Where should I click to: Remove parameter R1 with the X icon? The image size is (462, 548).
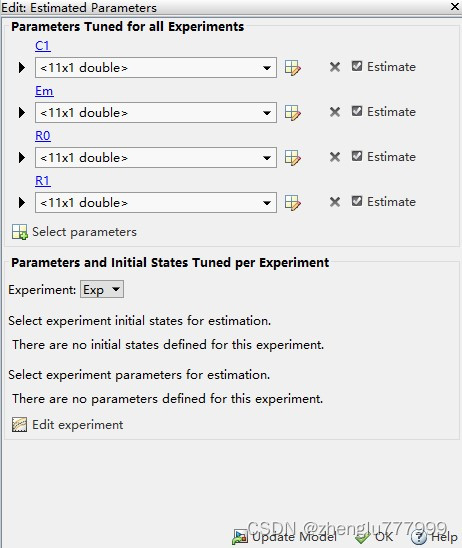335,202
